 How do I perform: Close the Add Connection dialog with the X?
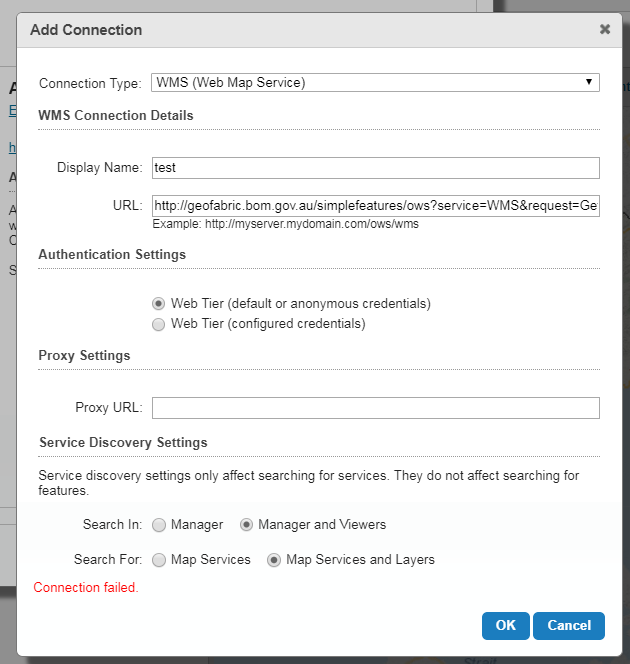[x=605, y=29]
